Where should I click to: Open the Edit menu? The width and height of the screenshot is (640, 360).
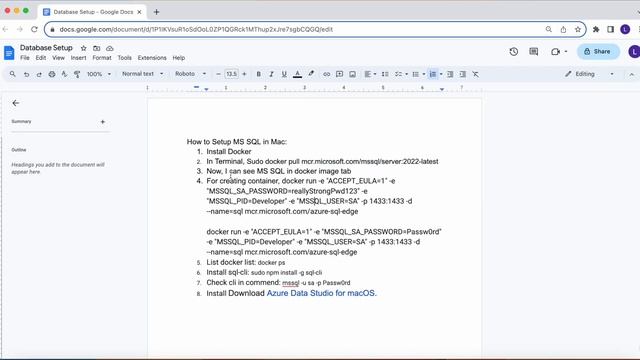point(41,58)
